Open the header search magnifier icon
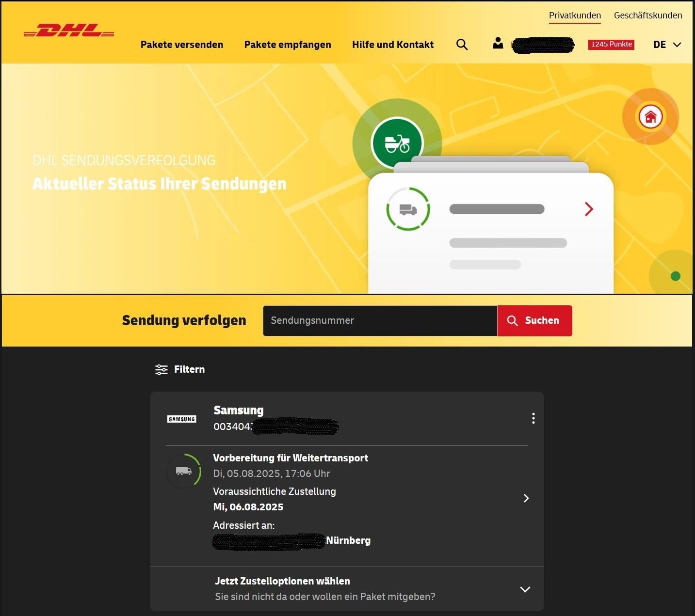The width and height of the screenshot is (695, 616). pyautogui.click(x=462, y=45)
